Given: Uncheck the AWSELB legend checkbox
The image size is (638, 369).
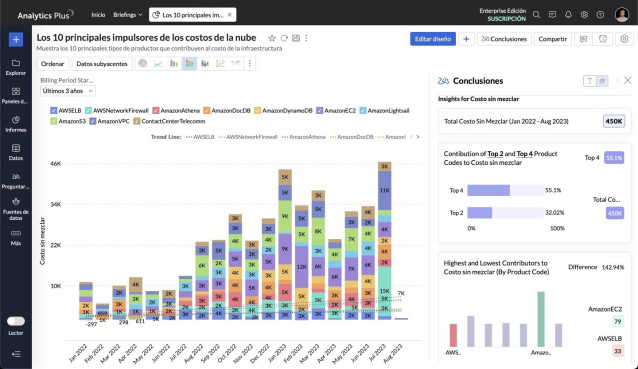Looking at the screenshot, I should pyautogui.click(x=53, y=111).
